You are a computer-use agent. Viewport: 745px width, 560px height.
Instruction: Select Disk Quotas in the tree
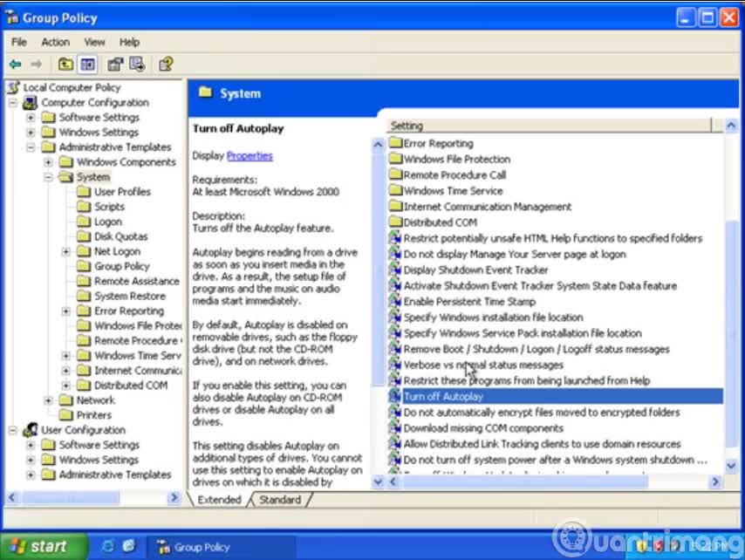click(120, 236)
